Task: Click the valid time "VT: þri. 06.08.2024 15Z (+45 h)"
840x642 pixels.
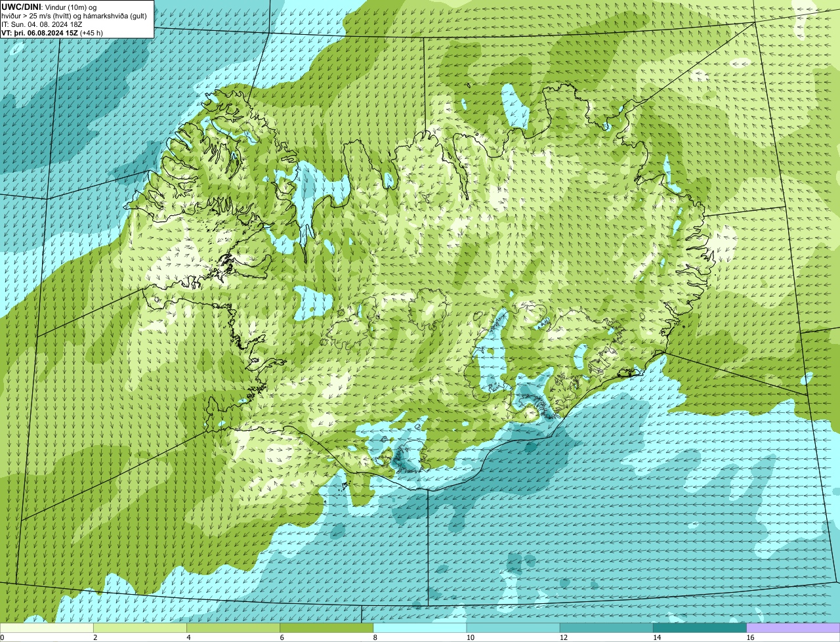Action: (x=52, y=32)
